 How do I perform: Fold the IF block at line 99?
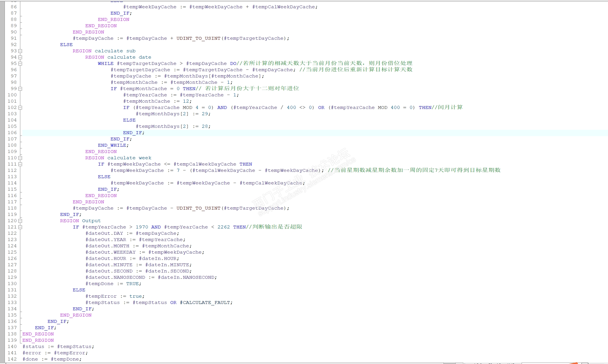20,89
